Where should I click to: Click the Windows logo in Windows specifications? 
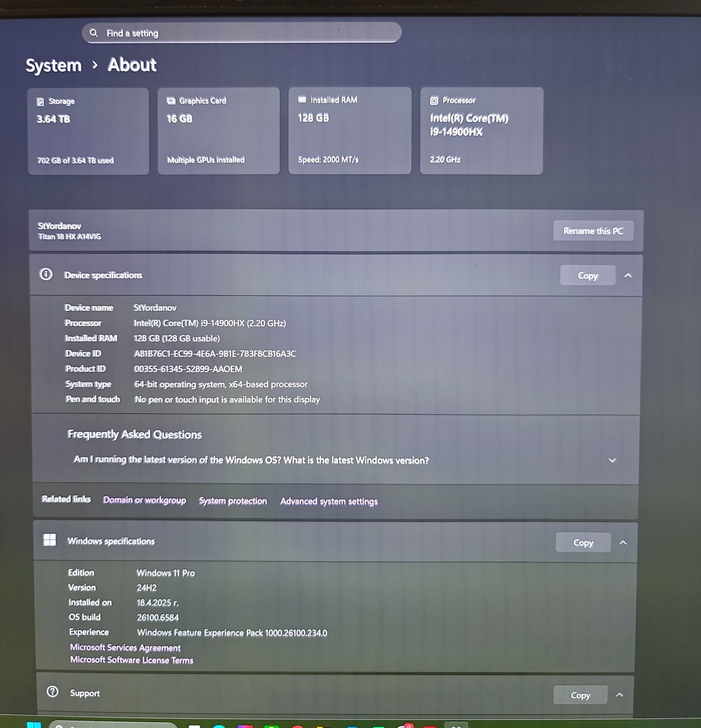(x=49, y=540)
